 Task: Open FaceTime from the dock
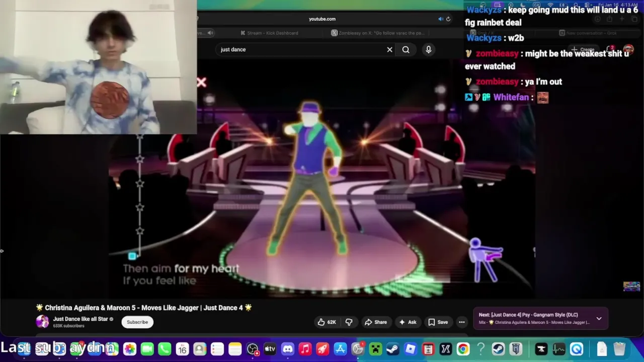click(147, 348)
